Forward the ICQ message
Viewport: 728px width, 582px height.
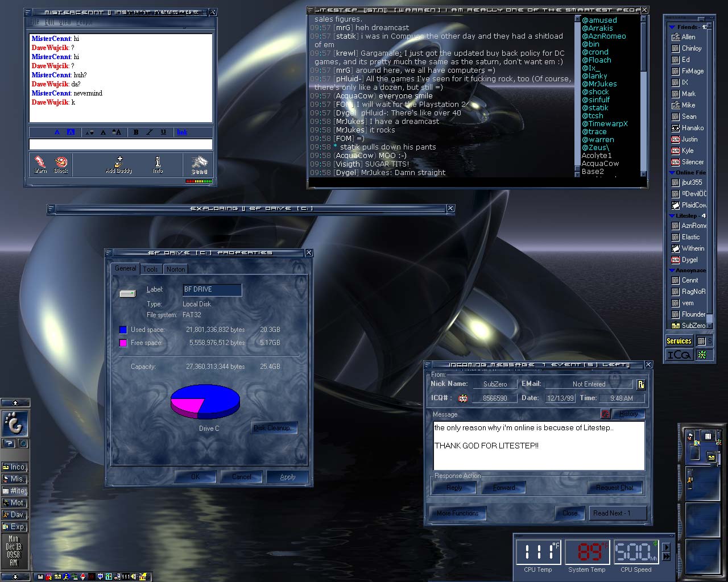504,488
